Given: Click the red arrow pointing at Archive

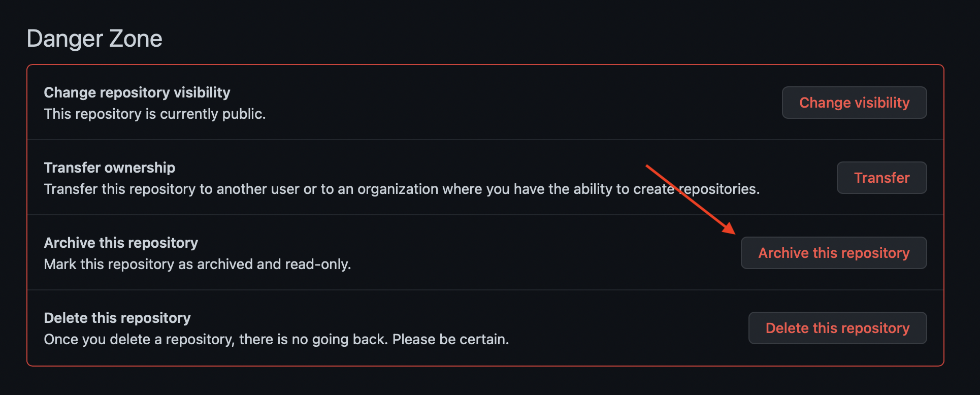Looking at the screenshot, I should (x=691, y=198).
